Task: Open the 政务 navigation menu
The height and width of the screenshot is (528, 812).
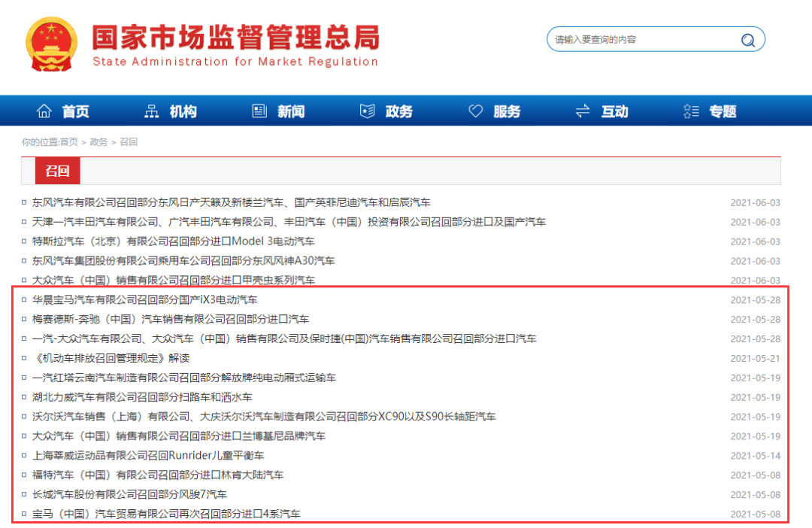Action: click(x=398, y=111)
